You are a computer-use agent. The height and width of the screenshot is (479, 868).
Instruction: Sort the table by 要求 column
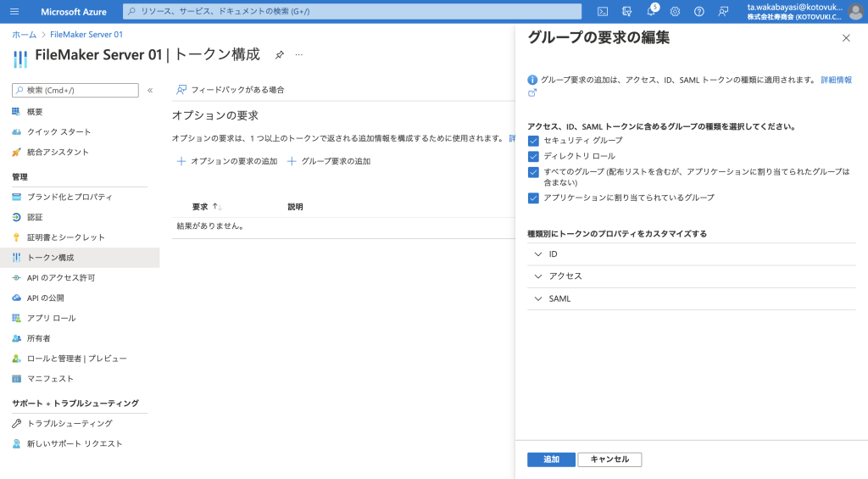(207, 207)
